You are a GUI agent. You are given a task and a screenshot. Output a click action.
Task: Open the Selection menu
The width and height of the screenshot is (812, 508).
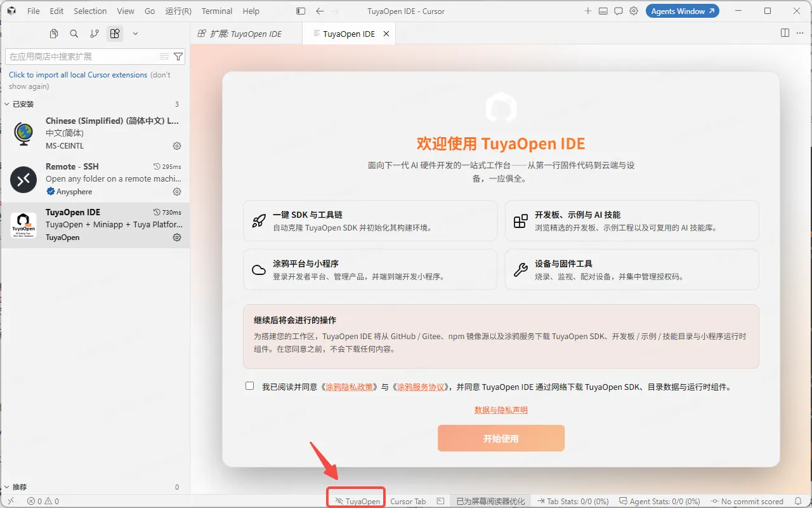tap(90, 11)
